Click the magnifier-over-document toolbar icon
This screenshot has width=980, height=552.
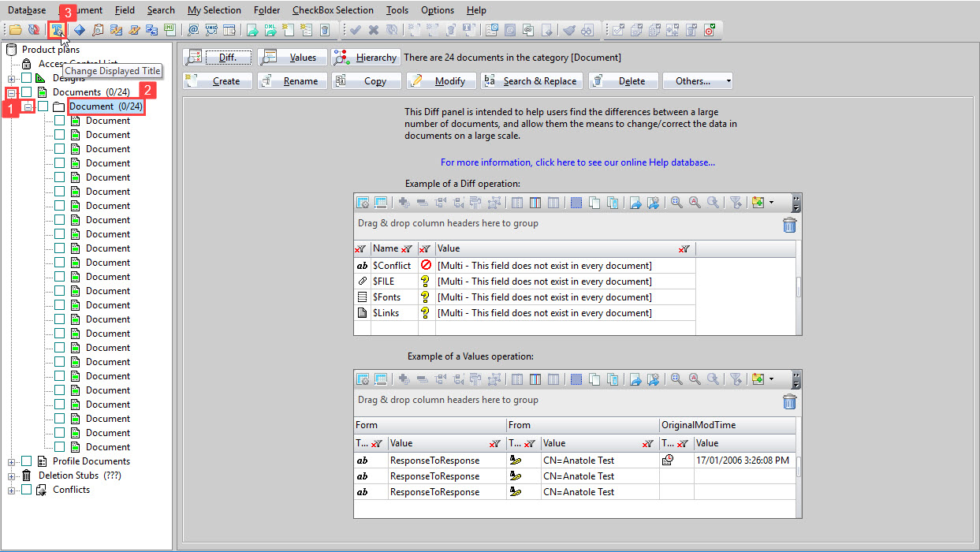pos(98,30)
